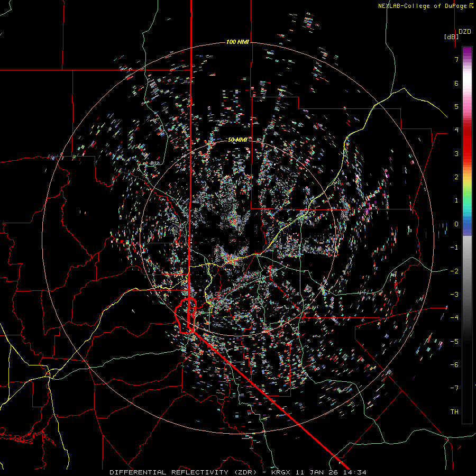476x476 pixels.
Task: Click the 100 NMI range ring label
Action: 237,42
